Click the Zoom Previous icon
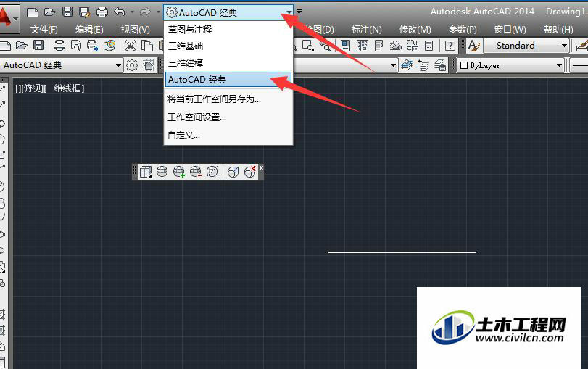The image size is (588, 369). (x=325, y=46)
